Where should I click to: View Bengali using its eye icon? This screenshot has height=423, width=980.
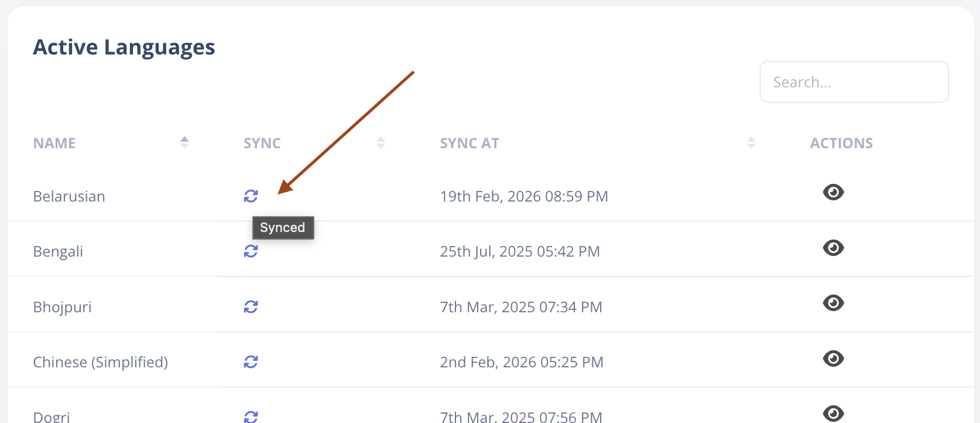click(x=833, y=248)
